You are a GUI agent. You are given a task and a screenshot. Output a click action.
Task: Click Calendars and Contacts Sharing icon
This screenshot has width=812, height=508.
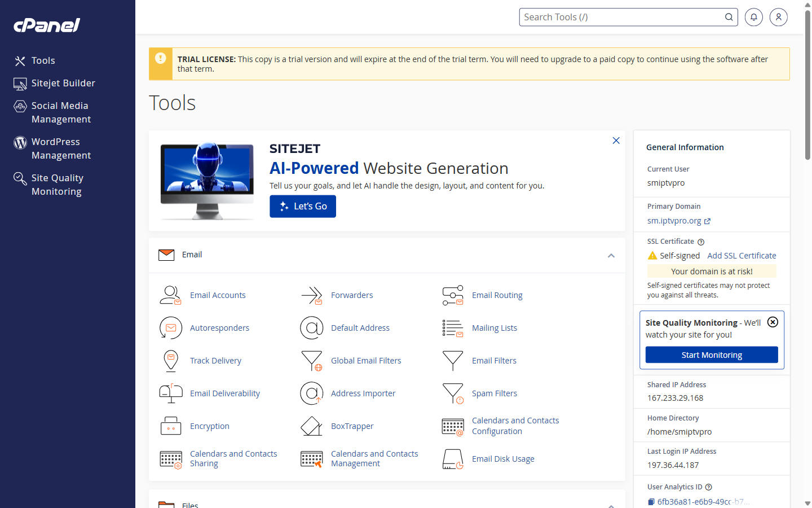click(170, 459)
